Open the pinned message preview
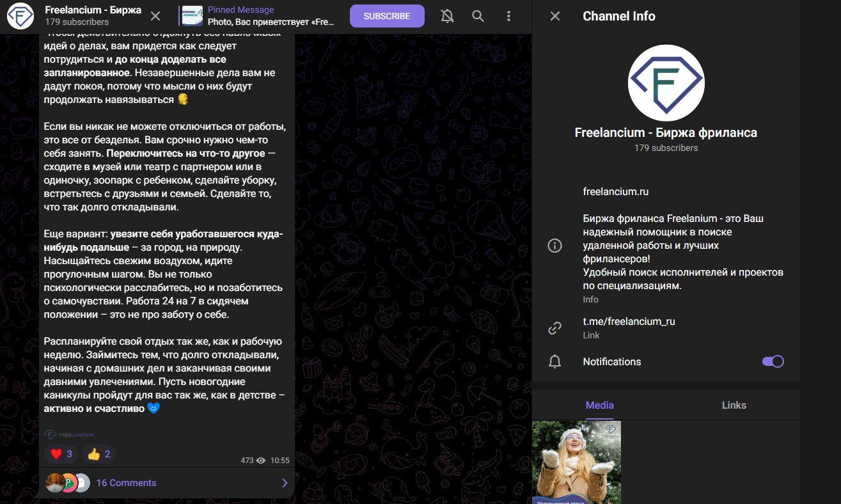The width and height of the screenshot is (841, 504). click(x=269, y=16)
